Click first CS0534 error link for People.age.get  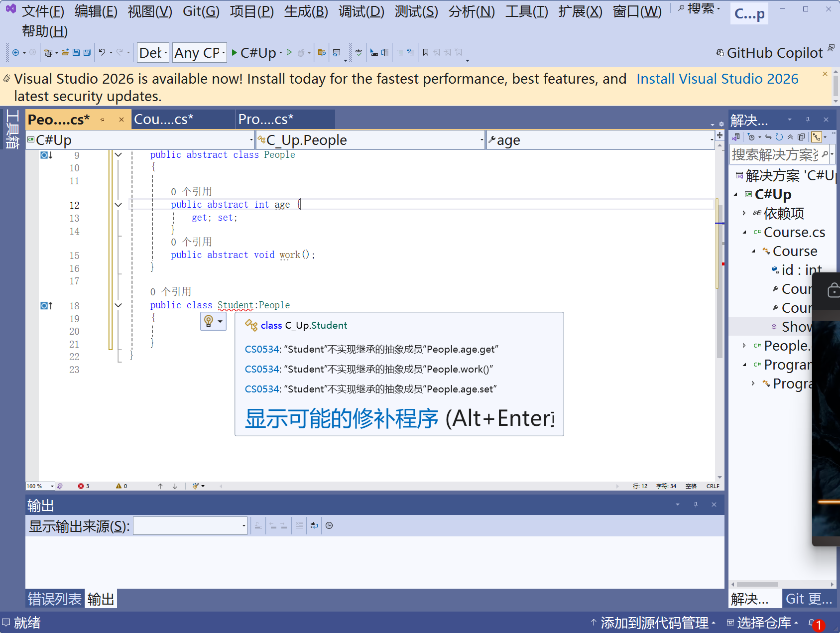coord(262,349)
